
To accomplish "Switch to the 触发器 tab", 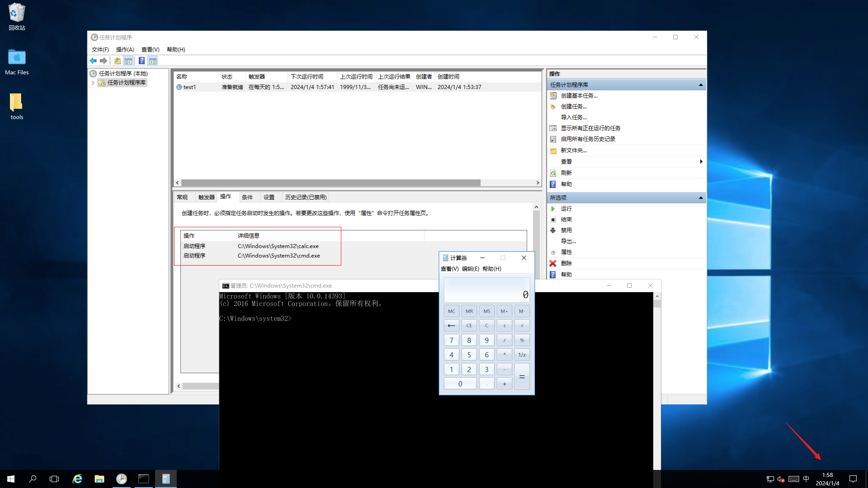I will pyautogui.click(x=206, y=197).
